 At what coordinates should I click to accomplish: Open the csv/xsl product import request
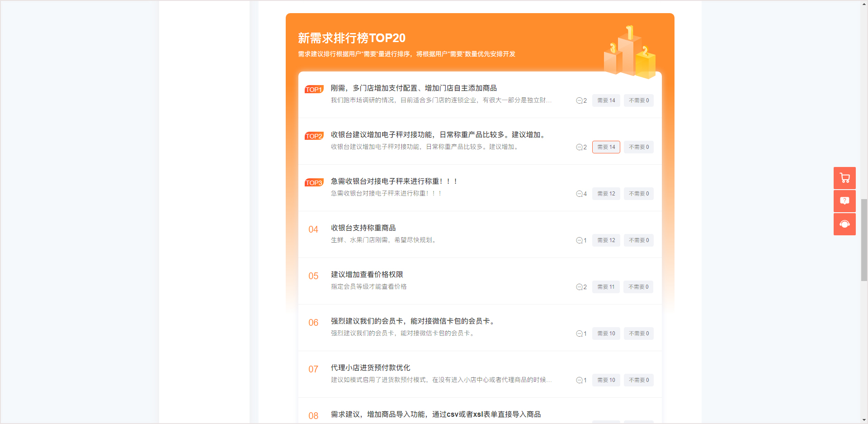[x=435, y=414]
